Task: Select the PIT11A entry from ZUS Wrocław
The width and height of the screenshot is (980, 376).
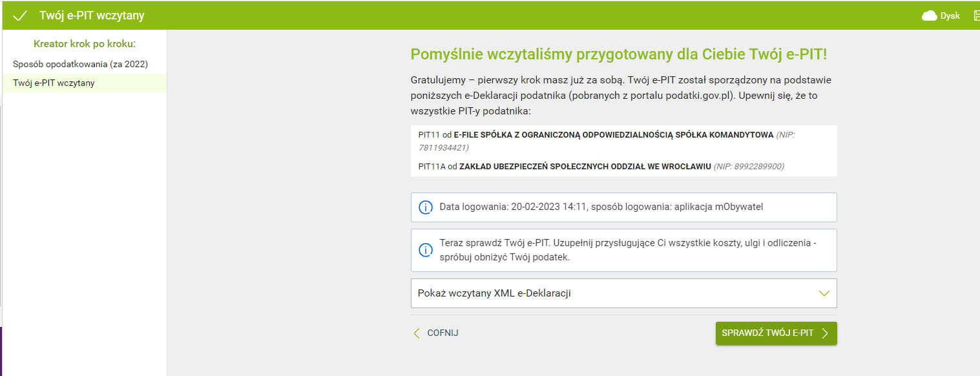Action: pyautogui.click(x=601, y=167)
